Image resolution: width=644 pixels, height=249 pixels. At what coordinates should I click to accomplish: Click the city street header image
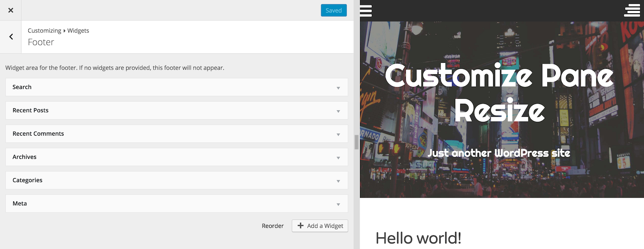(429, 180)
